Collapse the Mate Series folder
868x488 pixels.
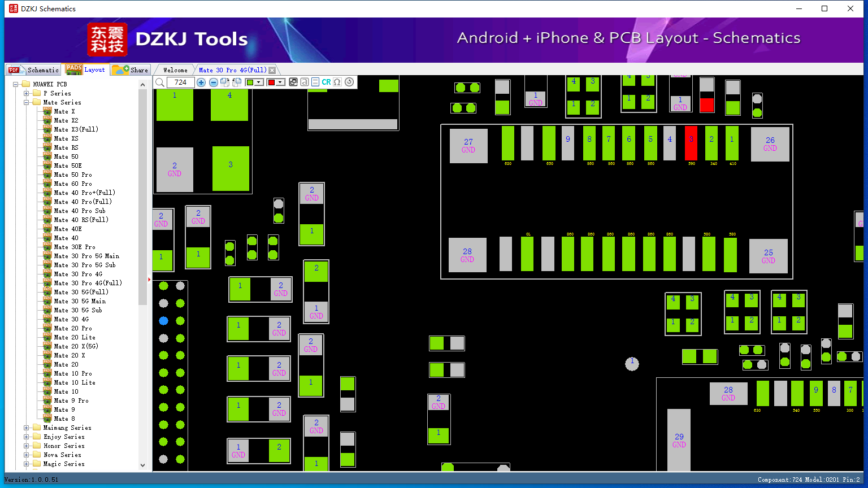[26, 102]
